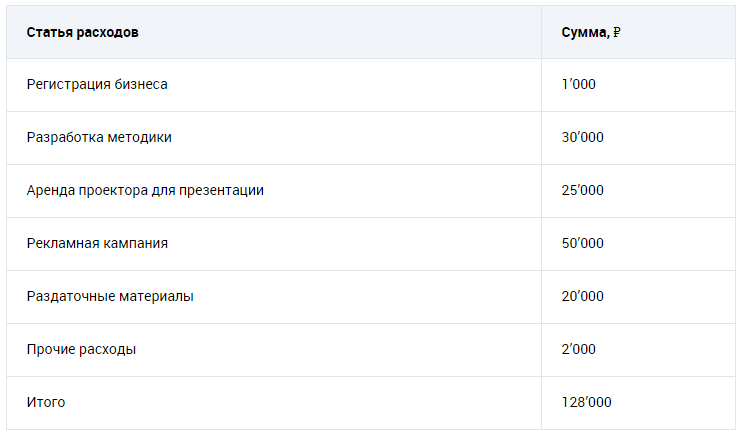
Task: Select the "Регистрация бизнеса" cell
Action: 97,85
